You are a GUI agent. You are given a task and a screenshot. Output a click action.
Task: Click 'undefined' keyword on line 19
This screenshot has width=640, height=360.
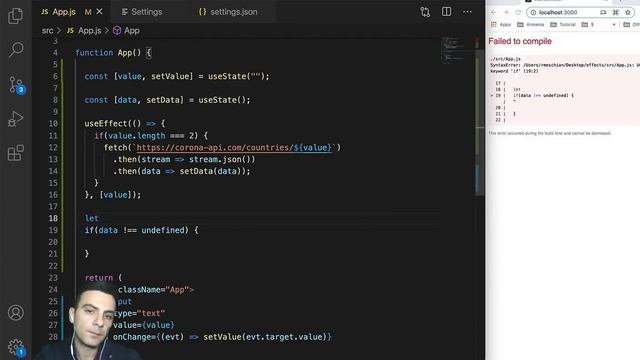[x=162, y=230]
